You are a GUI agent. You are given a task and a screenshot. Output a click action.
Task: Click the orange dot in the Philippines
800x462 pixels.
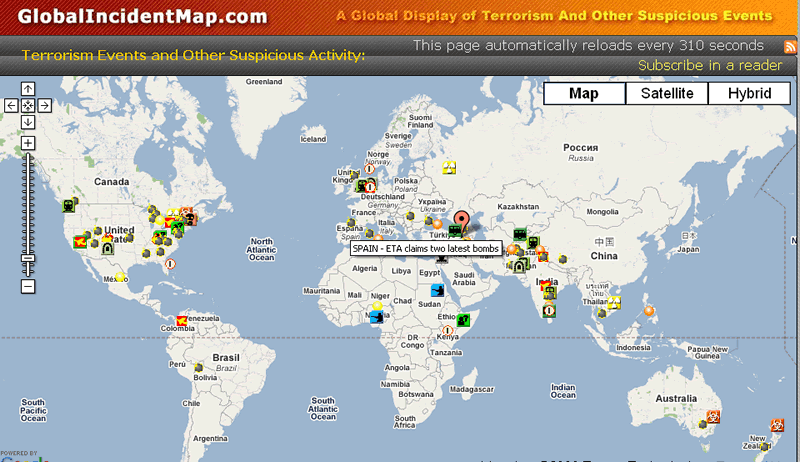(649, 310)
